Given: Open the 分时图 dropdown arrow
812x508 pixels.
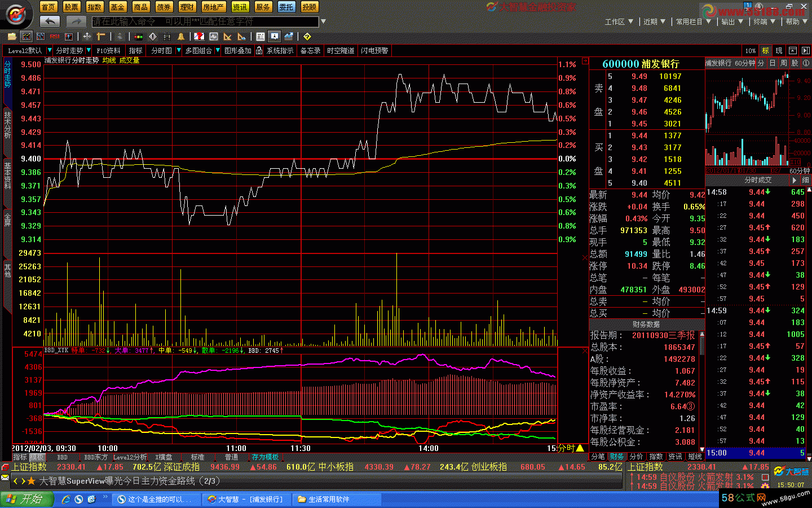Looking at the screenshot, I should pyautogui.click(x=179, y=50).
